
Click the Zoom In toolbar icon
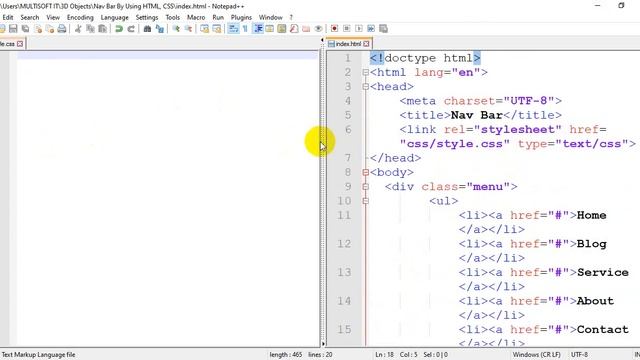coord(176,29)
